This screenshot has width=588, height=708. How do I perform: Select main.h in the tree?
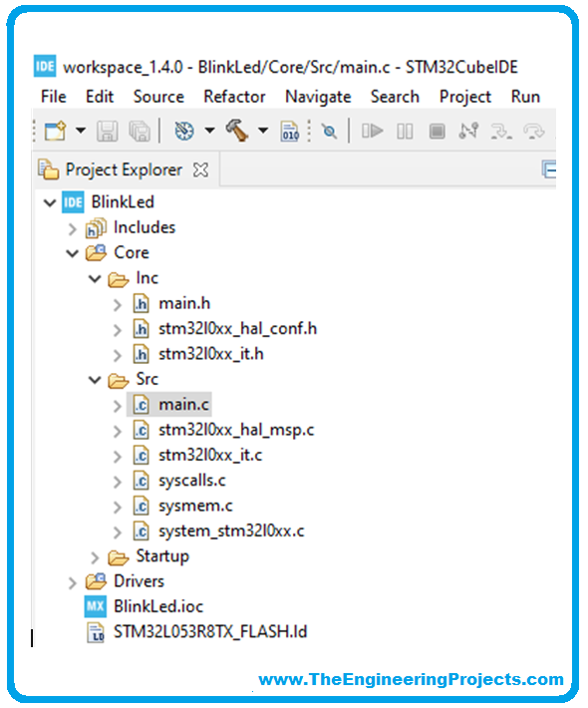(184, 303)
